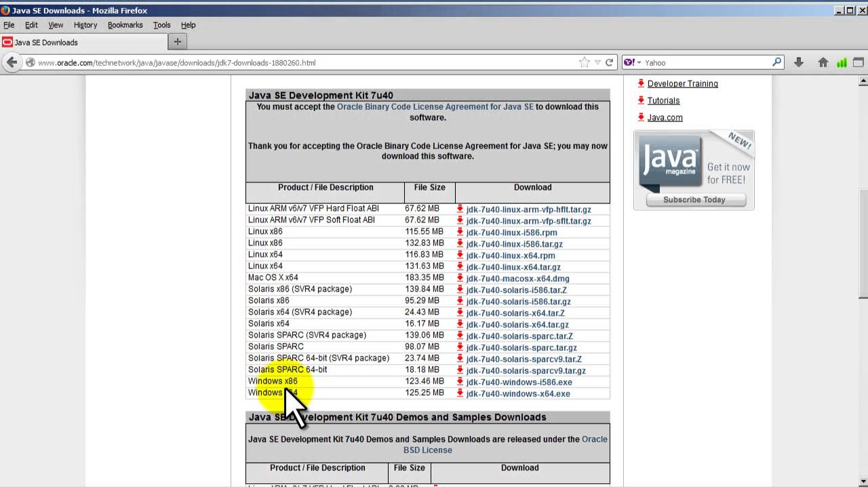Viewport: 868px width, 488px height.
Task: Click the scrollbar up arrow
Action: [x=863, y=81]
